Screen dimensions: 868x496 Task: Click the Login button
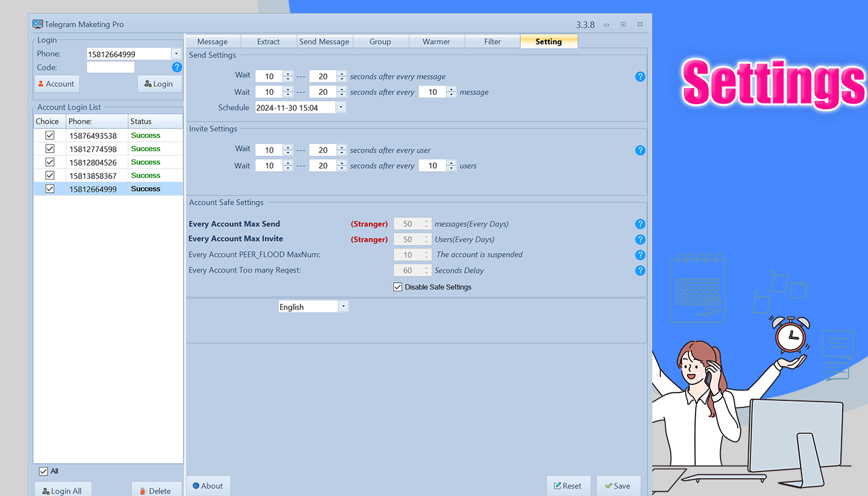click(159, 84)
